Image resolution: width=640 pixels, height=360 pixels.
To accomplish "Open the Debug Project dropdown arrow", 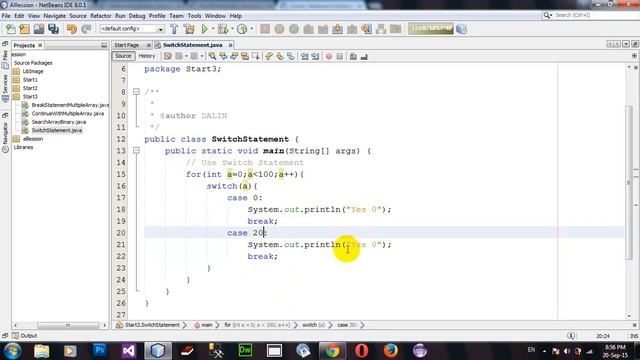I will tap(232, 29).
